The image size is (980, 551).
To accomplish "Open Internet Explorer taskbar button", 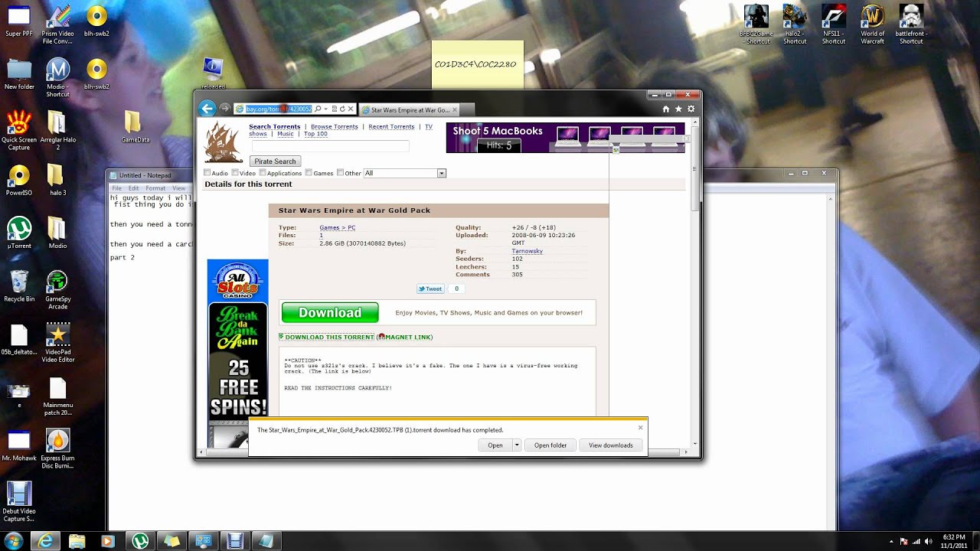I will pyautogui.click(x=45, y=541).
